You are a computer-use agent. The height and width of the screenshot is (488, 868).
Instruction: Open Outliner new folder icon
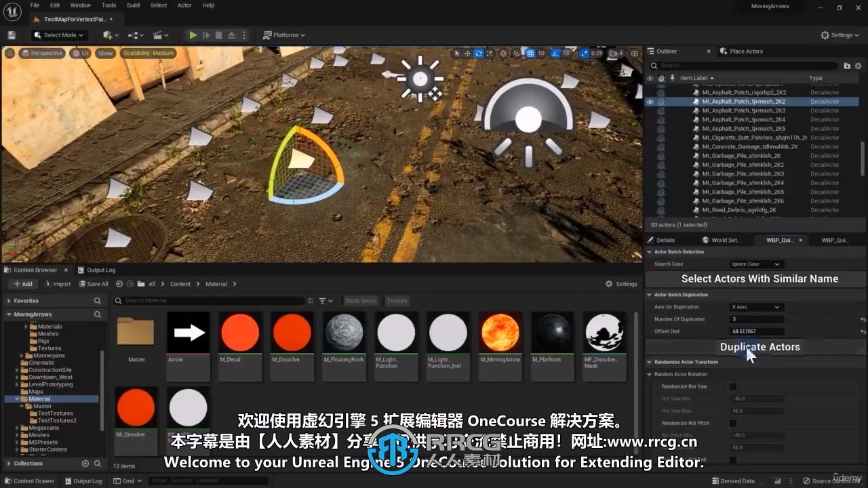(847, 66)
